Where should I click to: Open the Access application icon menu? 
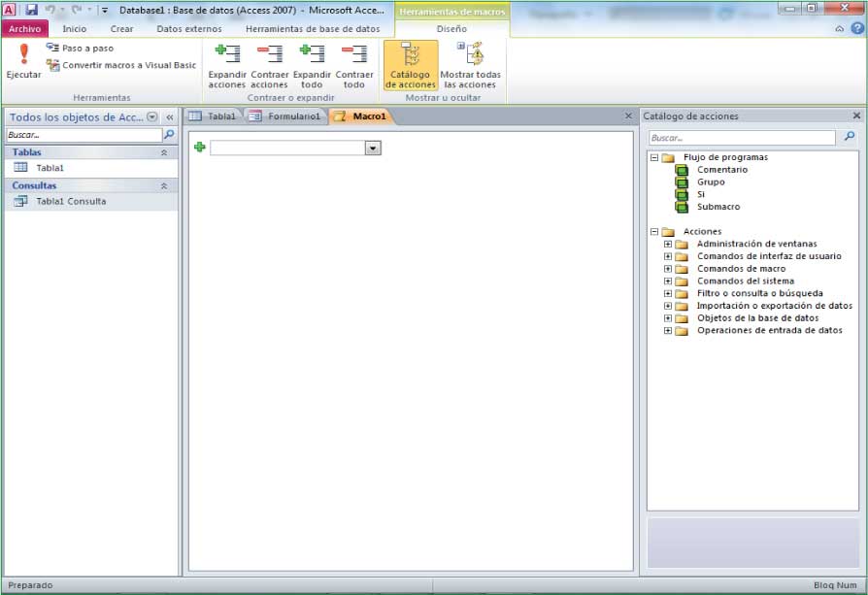10,10
